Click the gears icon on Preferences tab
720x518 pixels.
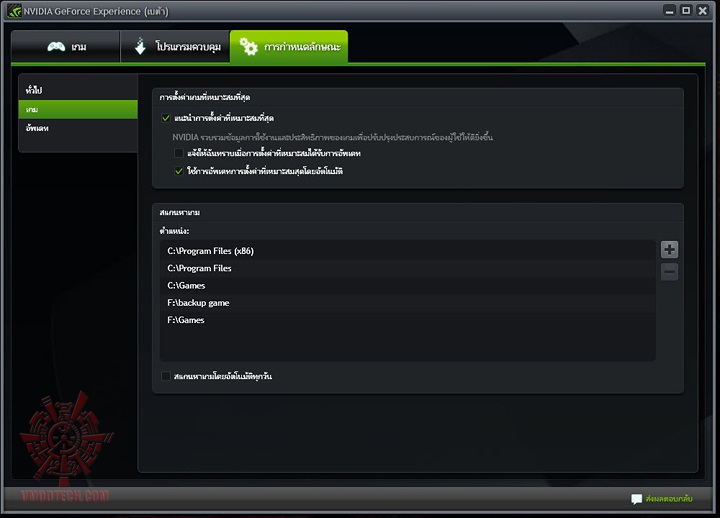[248, 46]
